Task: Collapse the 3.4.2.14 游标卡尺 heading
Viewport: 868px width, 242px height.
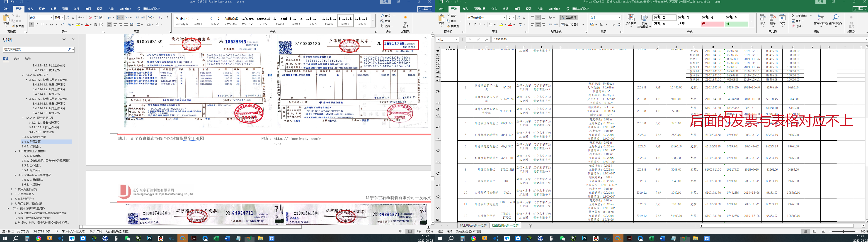Action: click(23, 75)
